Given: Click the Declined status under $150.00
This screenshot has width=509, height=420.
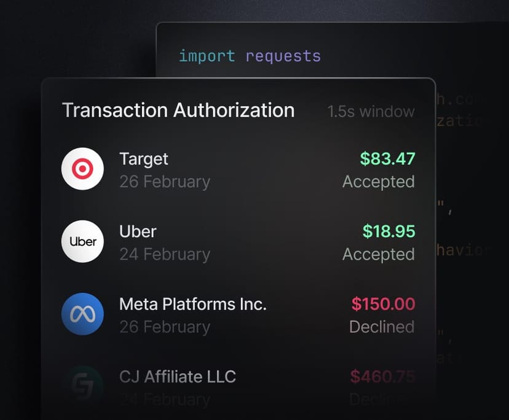Looking at the screenshot, I should (x=382, y=327).
